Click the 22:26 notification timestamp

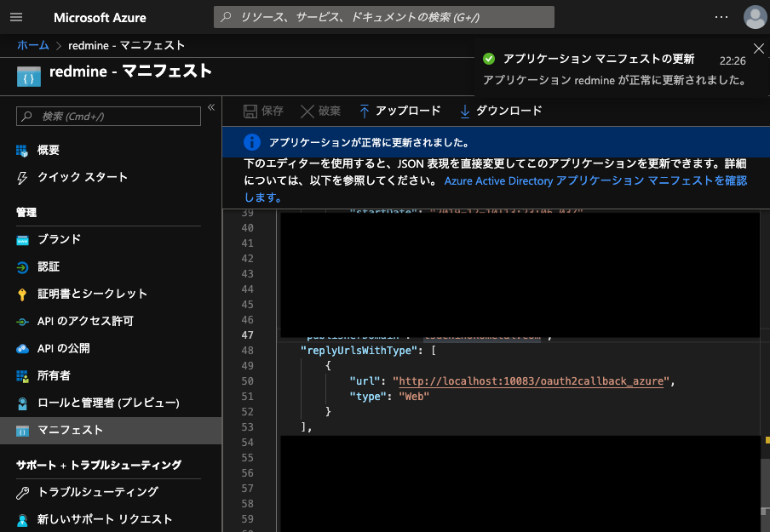[x=733, y=60]
